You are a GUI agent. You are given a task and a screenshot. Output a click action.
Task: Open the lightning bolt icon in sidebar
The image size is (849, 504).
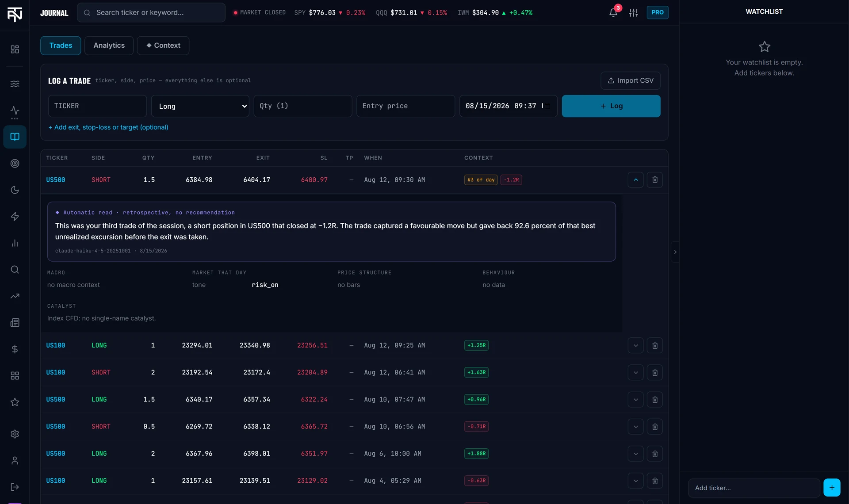[x=15, y=217]
